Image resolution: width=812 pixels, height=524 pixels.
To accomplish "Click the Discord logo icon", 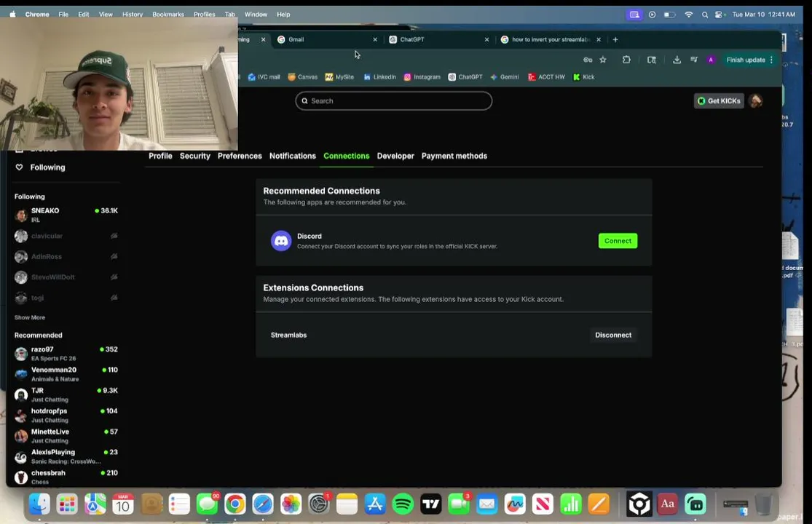I will 281,241.
